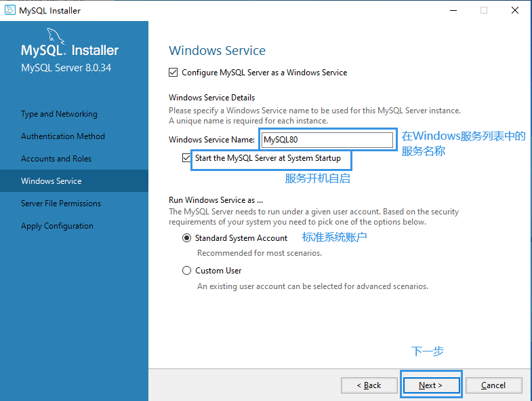Click the 'Run Windows Service as ...' label

[x=216, y=200]
